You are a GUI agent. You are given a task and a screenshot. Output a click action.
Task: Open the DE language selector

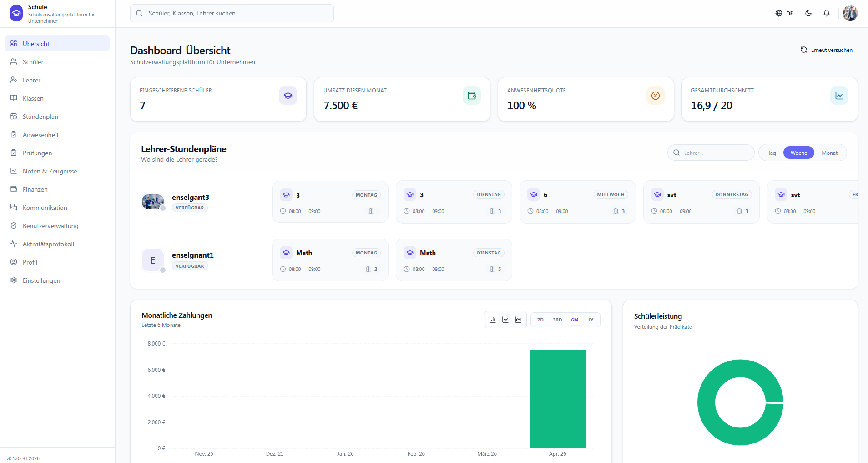coord(784,13)
